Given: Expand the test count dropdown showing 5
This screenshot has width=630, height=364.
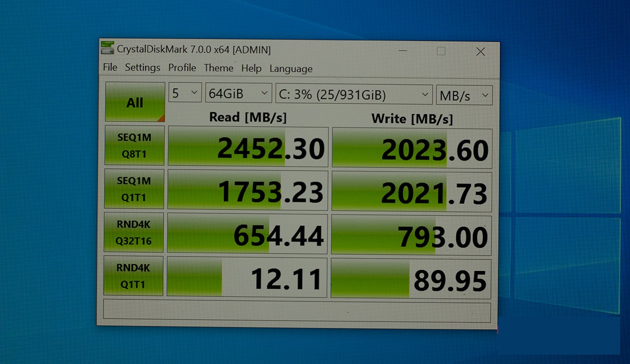Looking at the screenshot, I should (185, 92).
